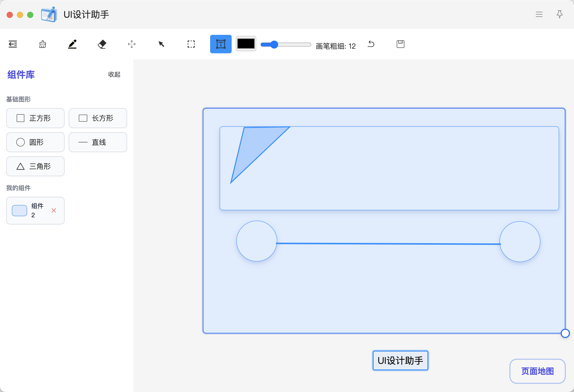Collapse the component library via 收起
This screenshot has height=392, width=574.
click(114, 74)
